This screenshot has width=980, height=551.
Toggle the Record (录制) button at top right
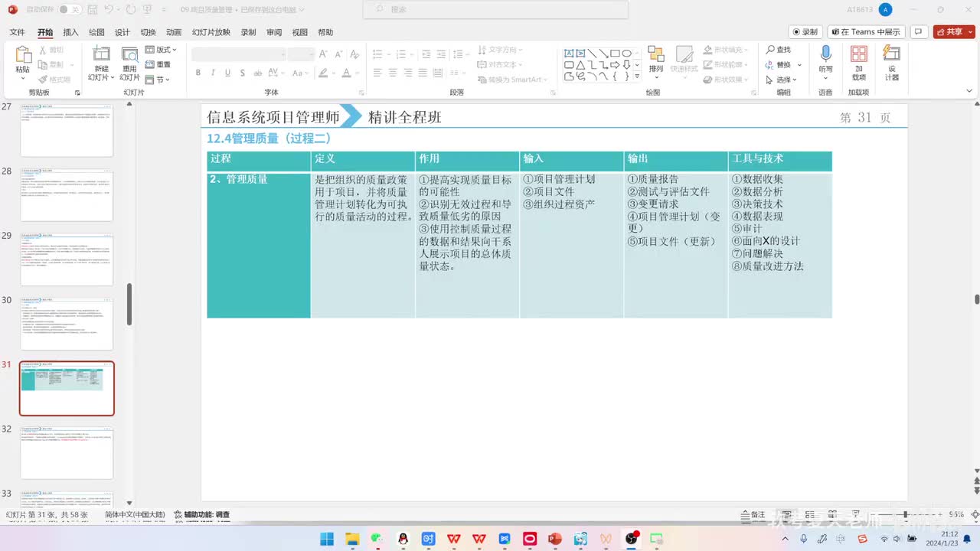(x=805, y=32)
